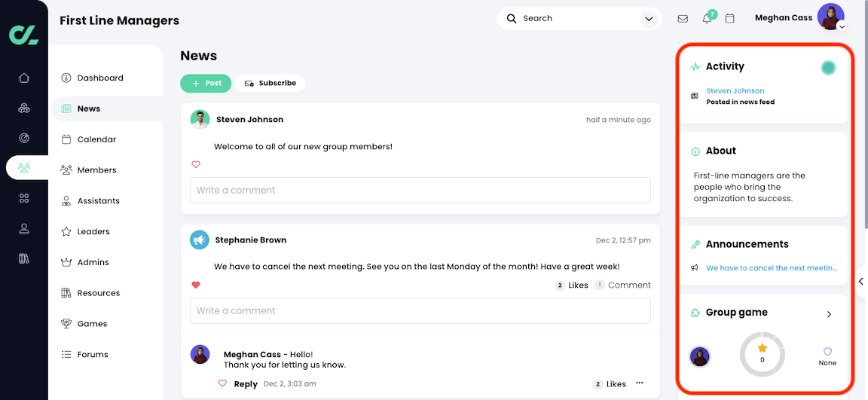Click the Group game puzzle icon
The height and width of the screenshot is (400, 868).
(695, 313)
